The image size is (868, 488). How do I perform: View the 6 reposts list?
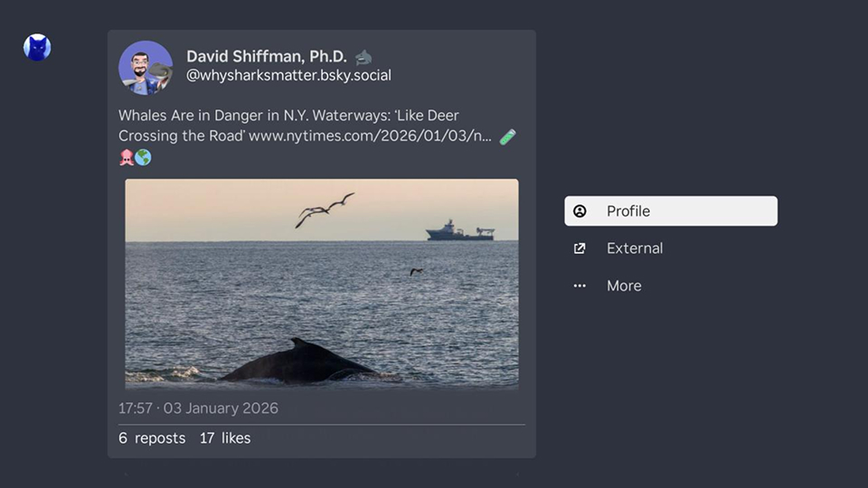(152, 438)
